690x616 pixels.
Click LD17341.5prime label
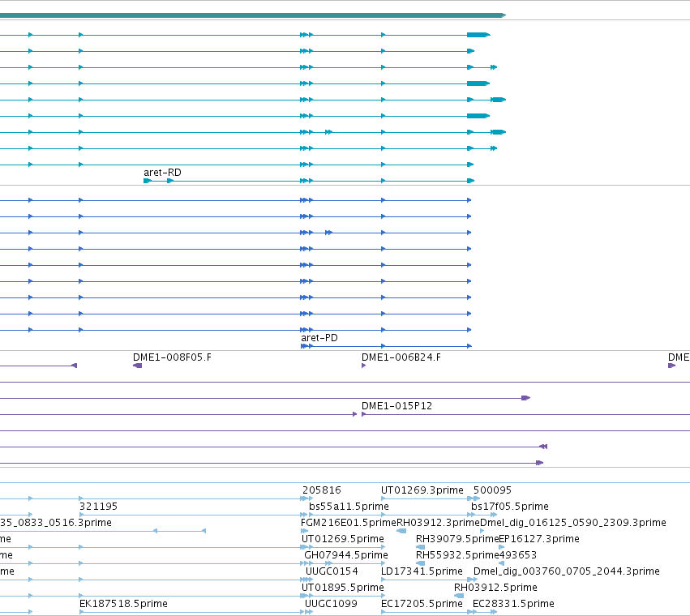click(x=422, y=571)
